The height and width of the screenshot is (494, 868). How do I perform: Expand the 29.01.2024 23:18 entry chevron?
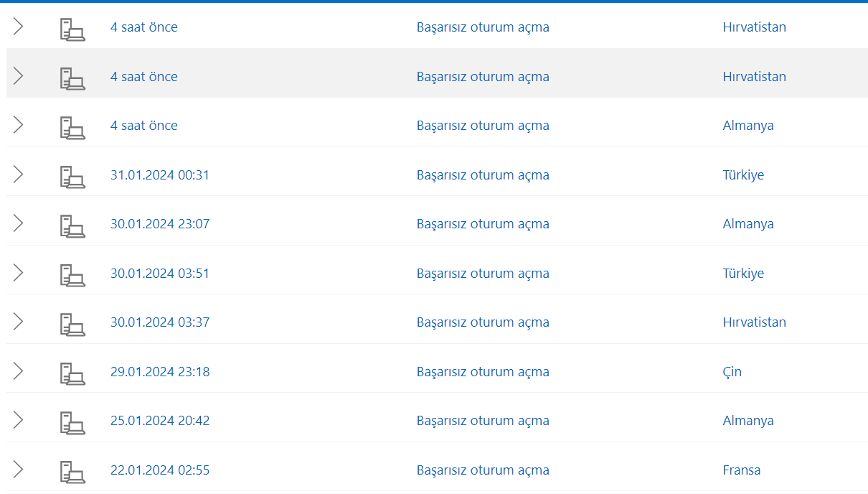click(19, 371)
